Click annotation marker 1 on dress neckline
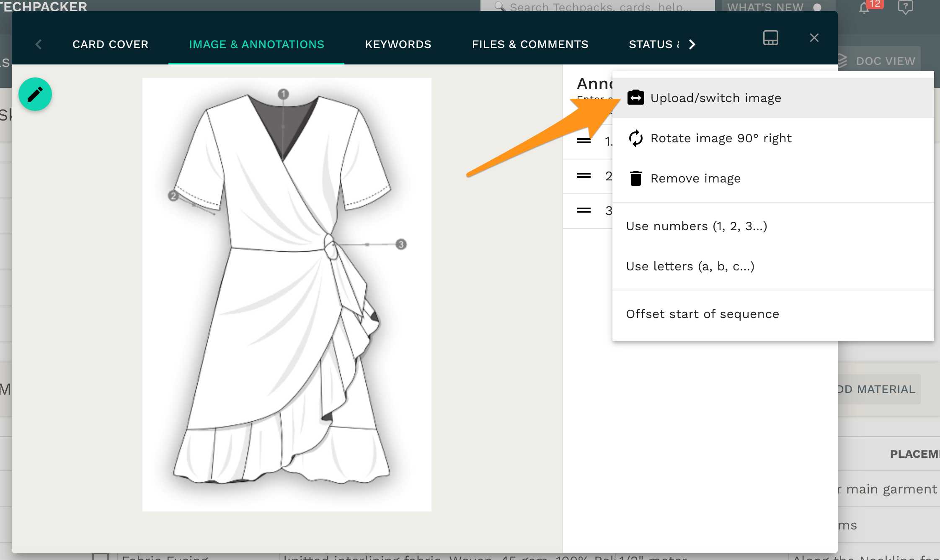This screenshot has width=940, height=560. [283, 94]
